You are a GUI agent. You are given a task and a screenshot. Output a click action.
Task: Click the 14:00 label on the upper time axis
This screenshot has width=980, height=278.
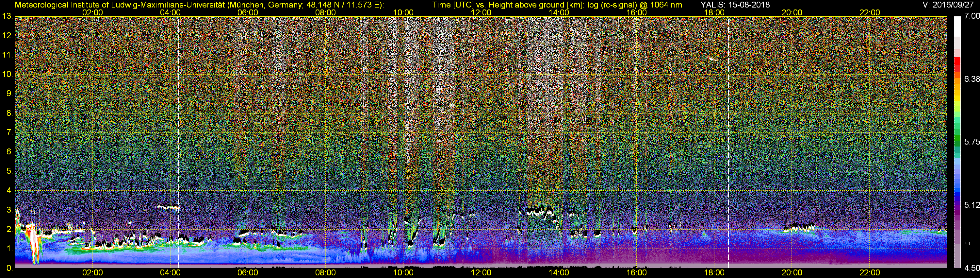tap(559, 12)
